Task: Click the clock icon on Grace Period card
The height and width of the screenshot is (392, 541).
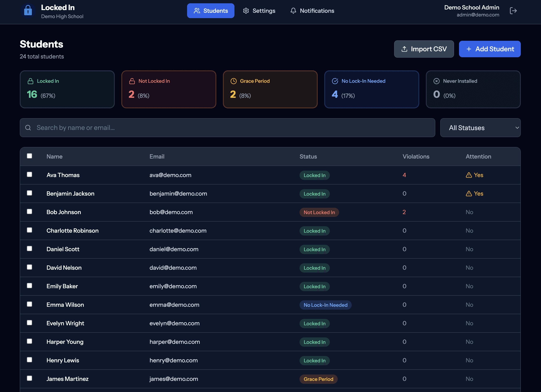Action: tap(234, 81)
